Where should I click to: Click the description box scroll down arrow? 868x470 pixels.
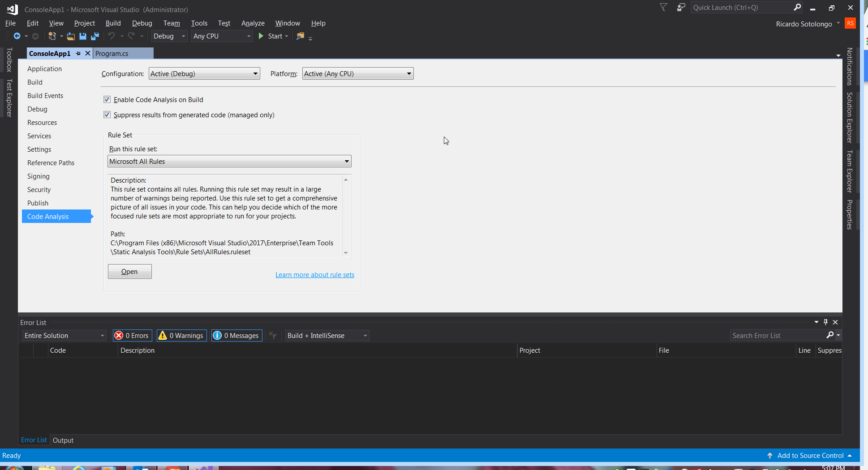click(x=346, y=253)
